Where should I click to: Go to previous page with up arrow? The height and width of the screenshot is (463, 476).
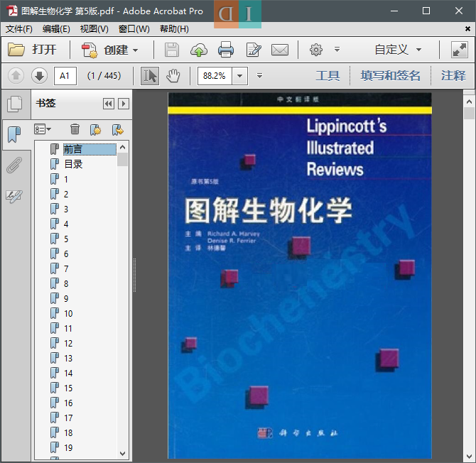[x=16, y=75]
